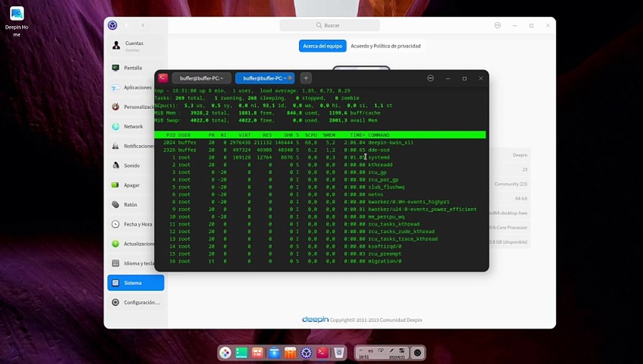643x364 pixels.
Task: Click the Tasks summary line in top
Action: tap(257, 98)
